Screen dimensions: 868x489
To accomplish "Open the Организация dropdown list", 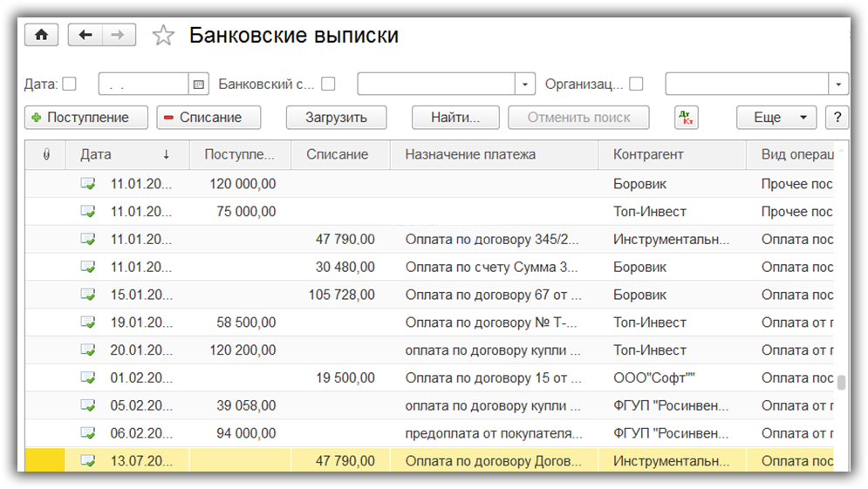I will [x=838, y=85].
